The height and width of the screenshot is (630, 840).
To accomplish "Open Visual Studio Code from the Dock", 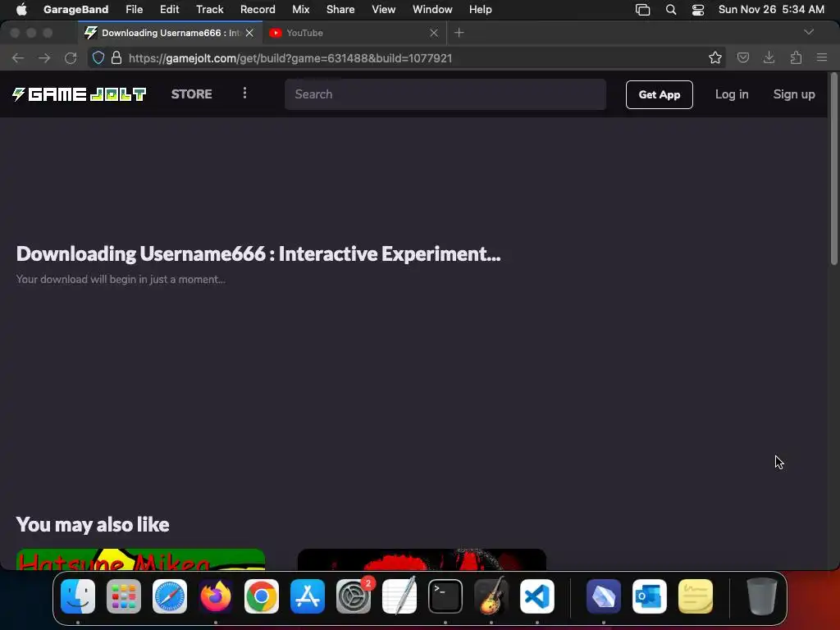I will [x=537, y=596].
